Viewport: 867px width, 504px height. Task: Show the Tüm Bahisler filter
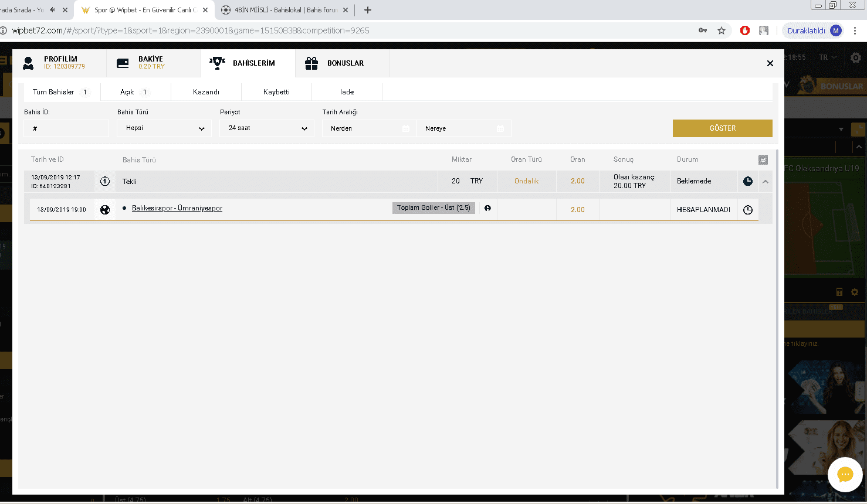(x=62, y=92)
